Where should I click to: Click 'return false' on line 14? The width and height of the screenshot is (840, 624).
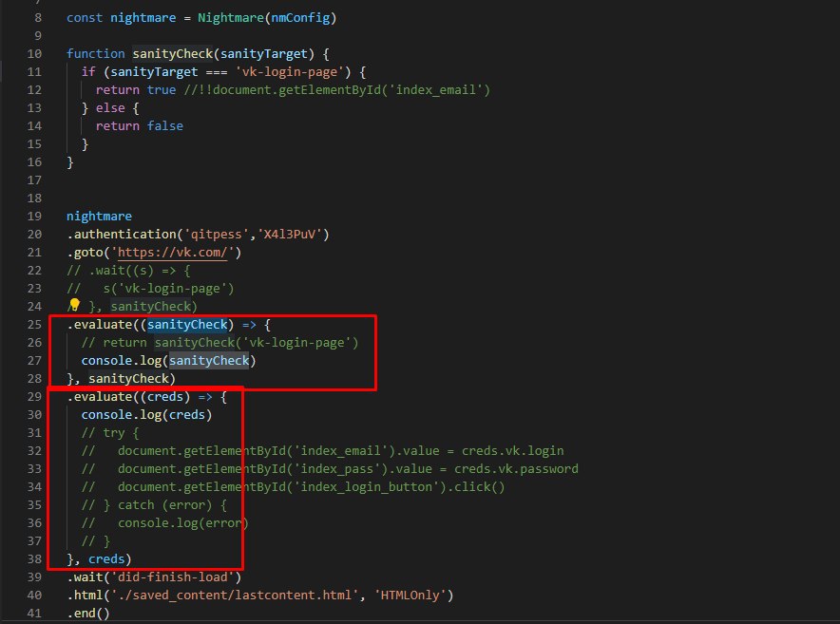point(140,126)
